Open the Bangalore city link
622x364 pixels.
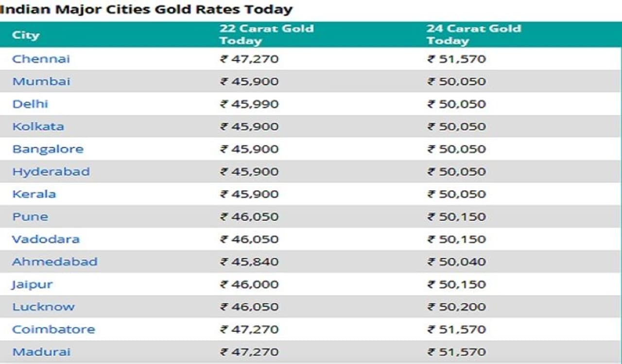[x=48, y=149]
